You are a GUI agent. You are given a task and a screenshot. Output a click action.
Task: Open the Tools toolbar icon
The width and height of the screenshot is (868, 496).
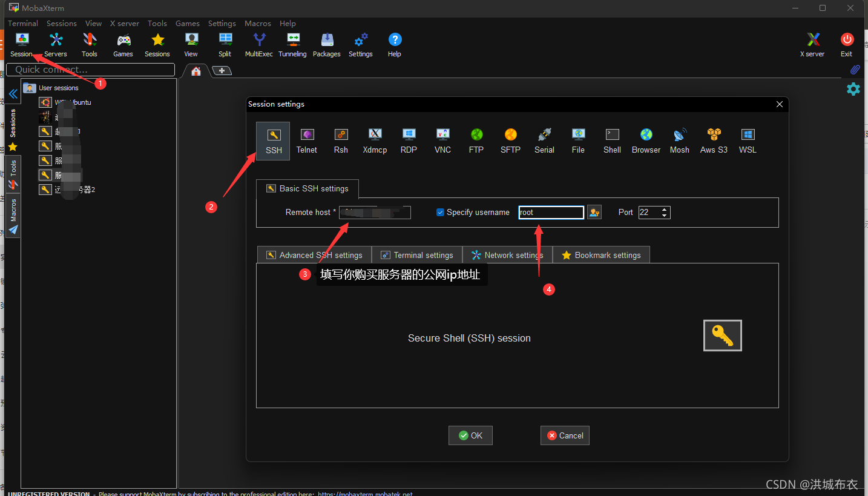[90, 45]
